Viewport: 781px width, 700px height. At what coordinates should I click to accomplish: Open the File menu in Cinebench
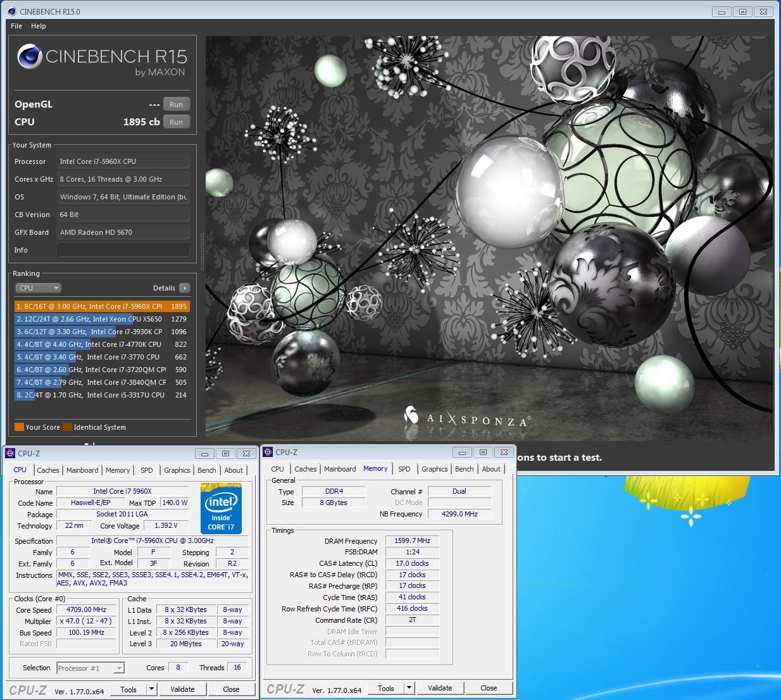pyautogui.click(x=16, y=26)
